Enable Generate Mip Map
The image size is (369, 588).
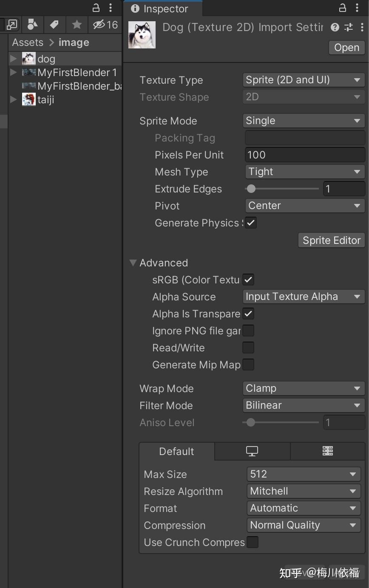(x=249, y=365)
